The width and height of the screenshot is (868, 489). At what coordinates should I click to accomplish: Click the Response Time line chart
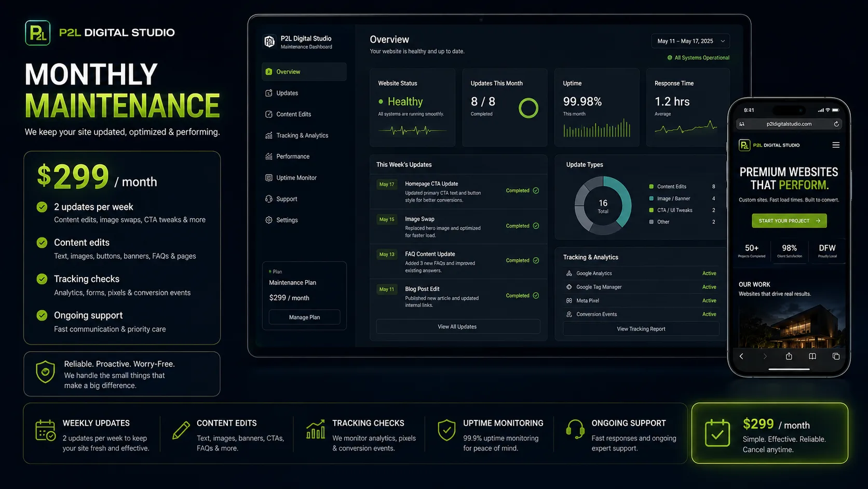[x=686, y=126]
